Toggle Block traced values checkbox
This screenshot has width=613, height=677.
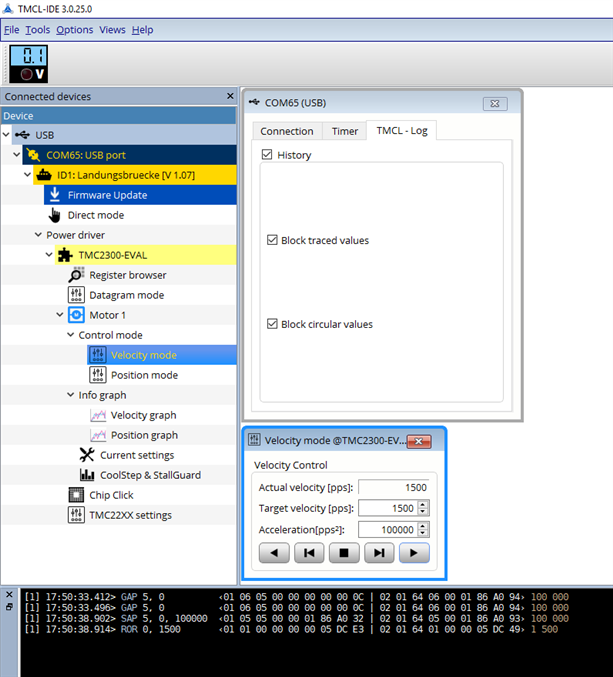[x=272, y=240]
